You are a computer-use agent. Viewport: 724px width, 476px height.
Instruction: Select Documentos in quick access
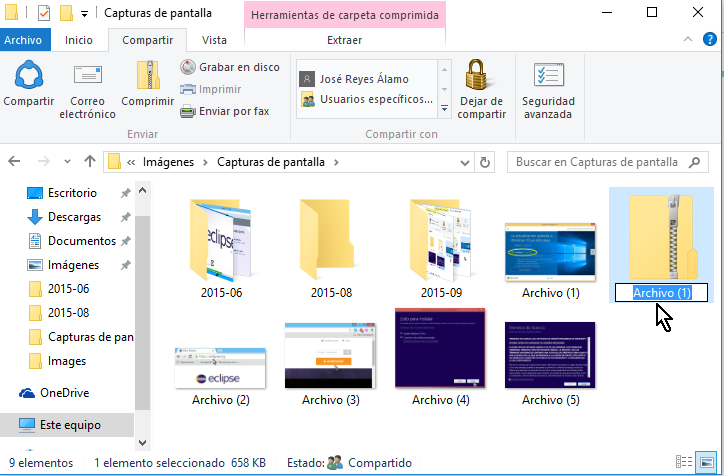click(72, 241)
